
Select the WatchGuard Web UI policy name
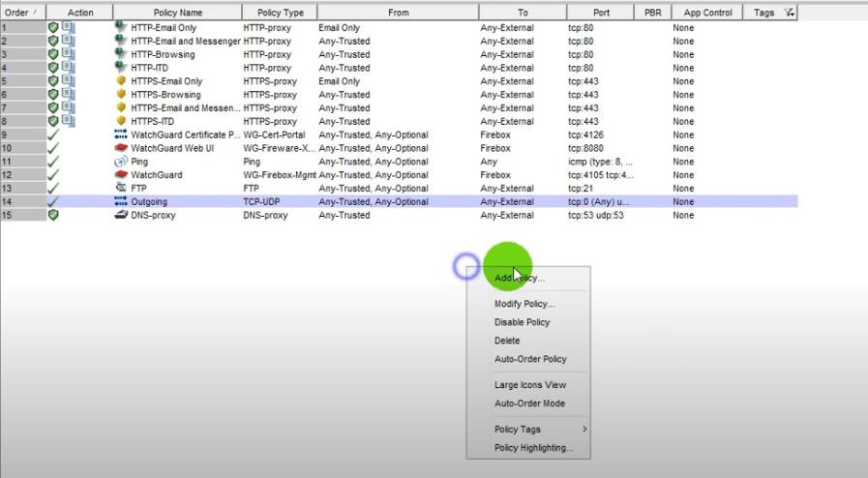pos(172,148)
